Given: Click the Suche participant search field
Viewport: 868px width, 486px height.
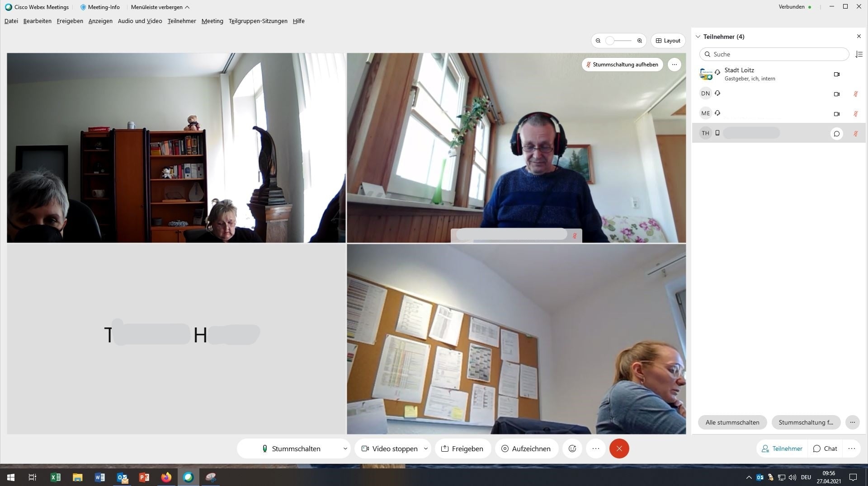Looking at the screenshot, I should coord(774,54).
